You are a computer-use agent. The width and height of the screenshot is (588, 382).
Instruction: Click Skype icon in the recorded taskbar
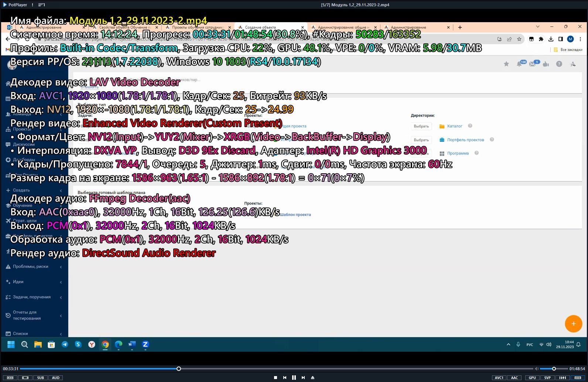coord(78,344)
